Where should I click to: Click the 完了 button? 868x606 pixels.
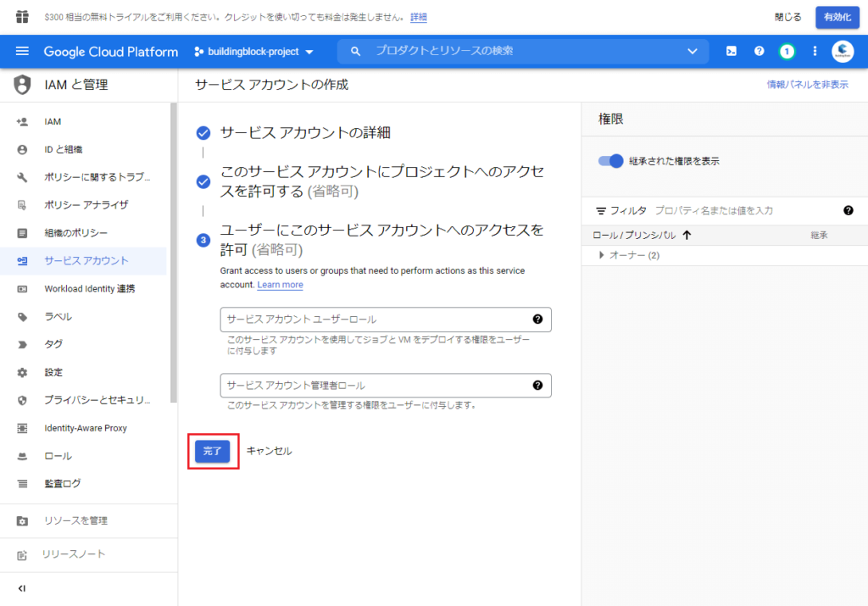tap(212, 451)
